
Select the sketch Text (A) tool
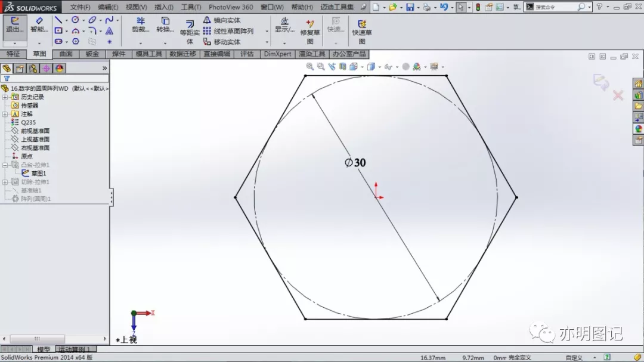tap(109, 31)
